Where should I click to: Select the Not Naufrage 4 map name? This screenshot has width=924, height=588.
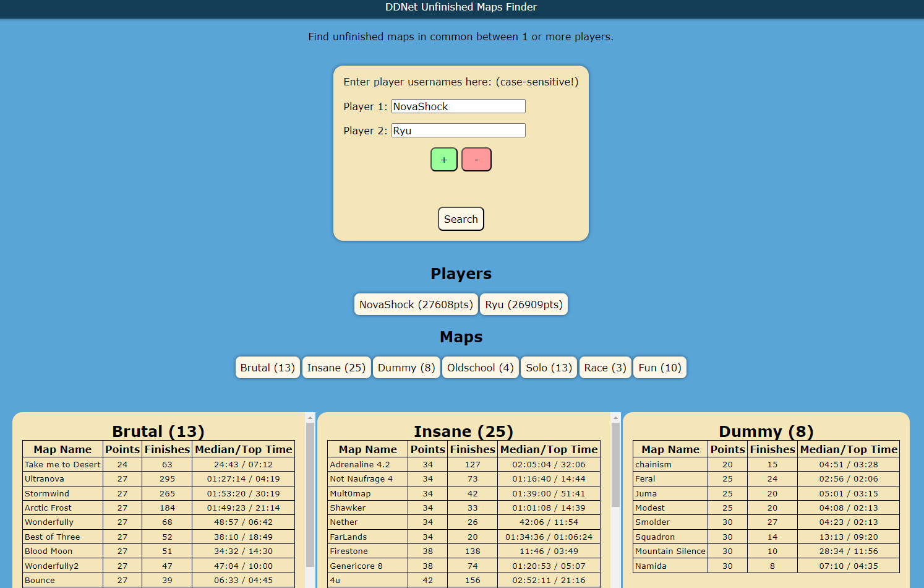coord(361,479)
